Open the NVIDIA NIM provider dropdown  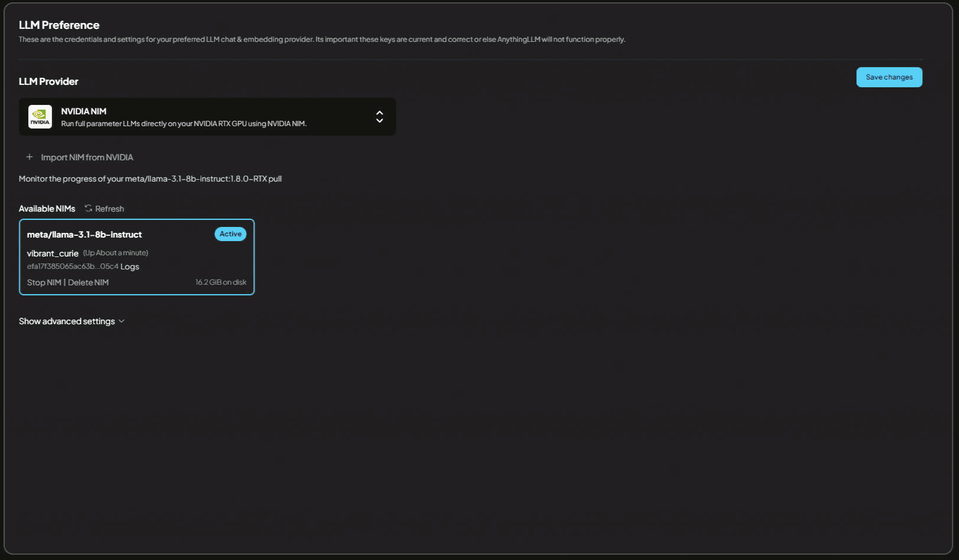(x=206, y=117)
